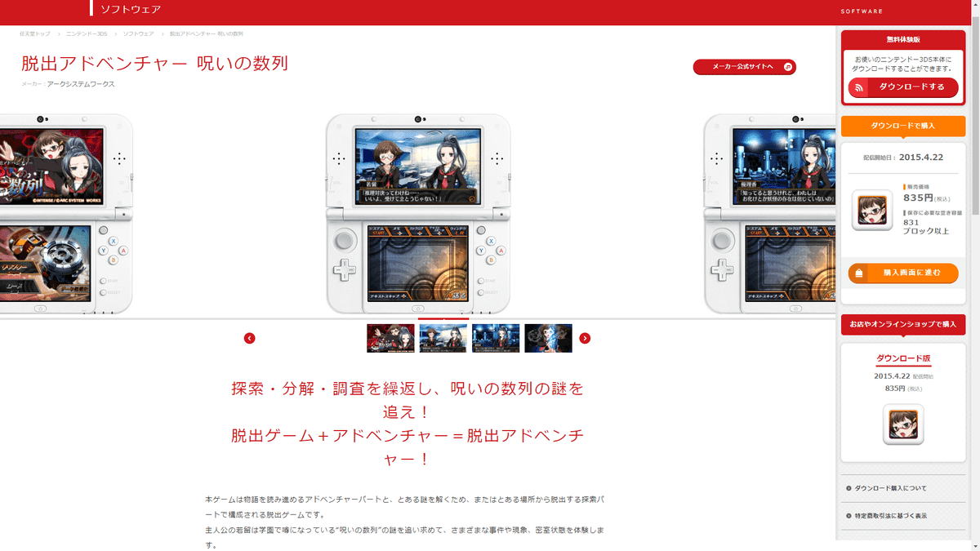Click the お店やオンラインショップで購入 header

tap(903, 324)
